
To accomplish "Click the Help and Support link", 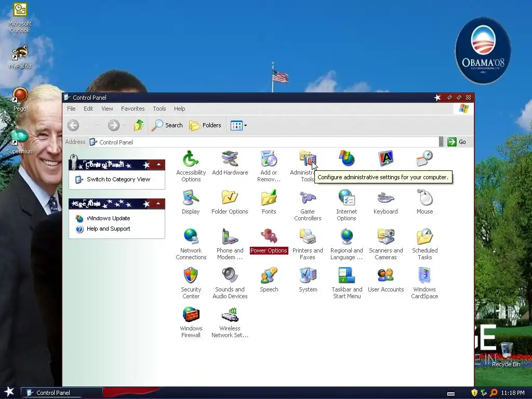I will point(108,229).
